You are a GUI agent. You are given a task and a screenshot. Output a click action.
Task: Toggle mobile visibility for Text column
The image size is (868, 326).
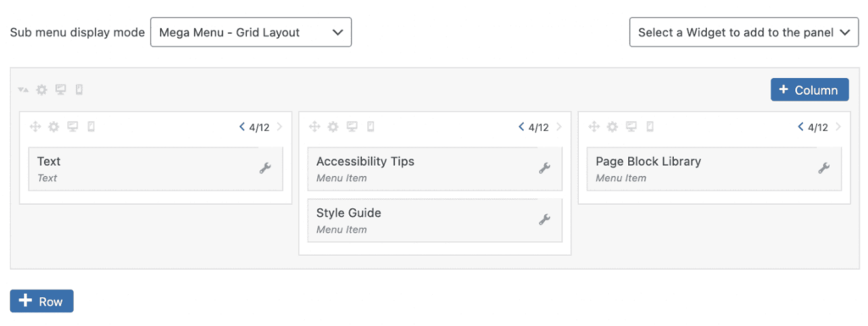[92, 127]
